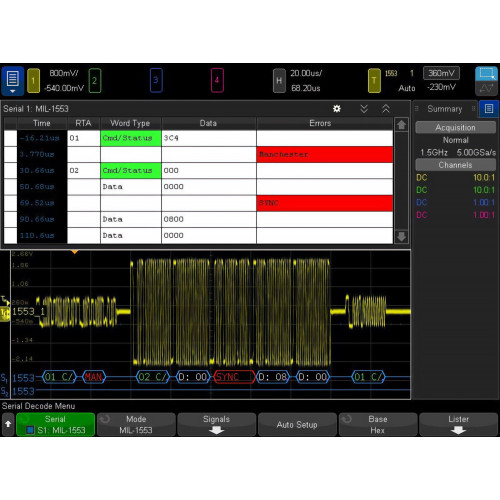Image resolution: width=500 pixels, height=500 pixels.
Task: Click the 800mV/ channel 1 scale value
Action: tap(64, 73)
